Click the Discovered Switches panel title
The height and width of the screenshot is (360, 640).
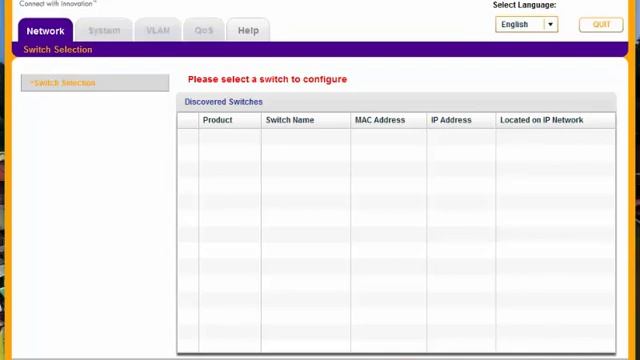223,102
